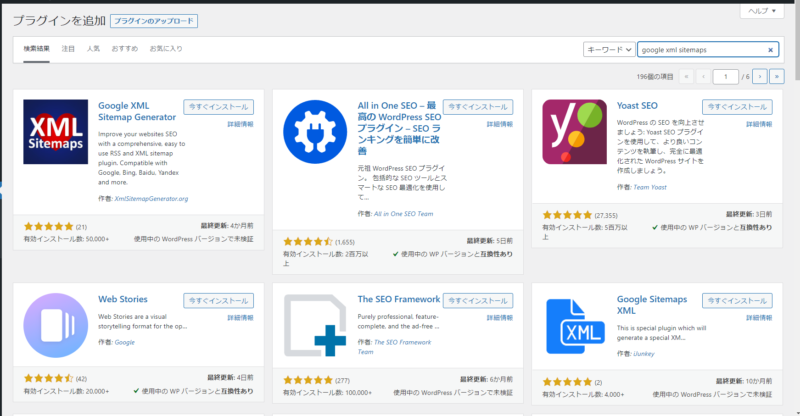Image resolution: width=800 pixels, height=416 pixels.
Task: Visit author The SEO Framework Team link
Action: coord(394,347)
